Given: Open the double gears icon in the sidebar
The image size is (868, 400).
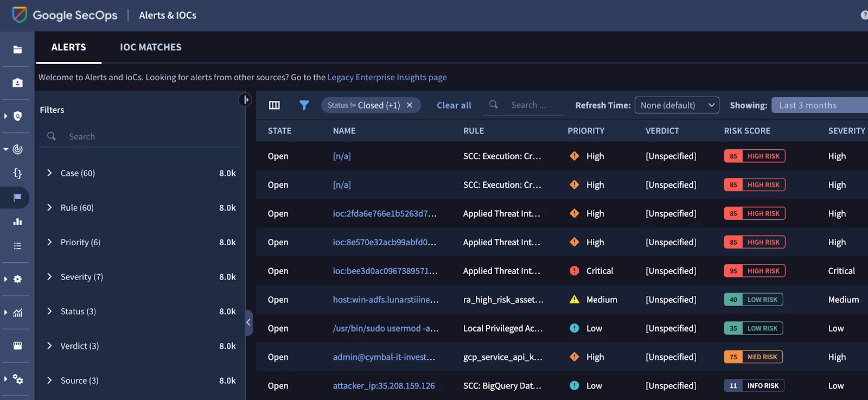Looking at the screenshot, I should point(17,379).
